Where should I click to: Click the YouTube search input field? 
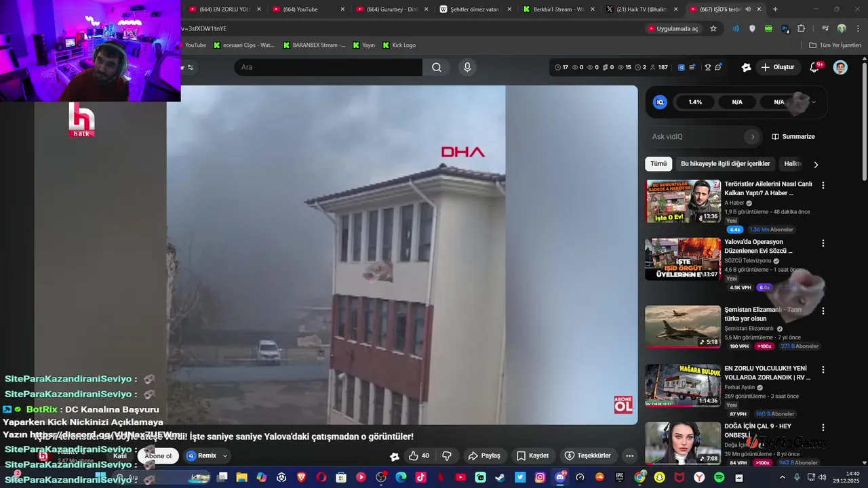[328, 67]
